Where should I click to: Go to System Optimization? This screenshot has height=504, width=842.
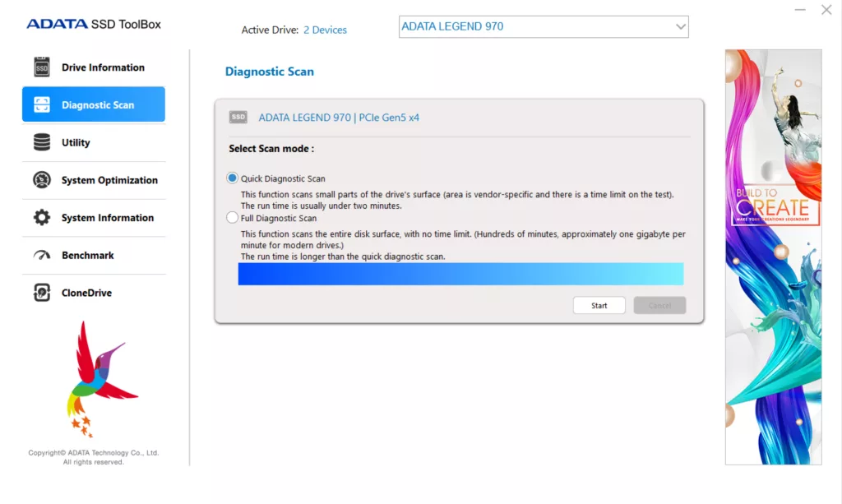tap(94, 180)
